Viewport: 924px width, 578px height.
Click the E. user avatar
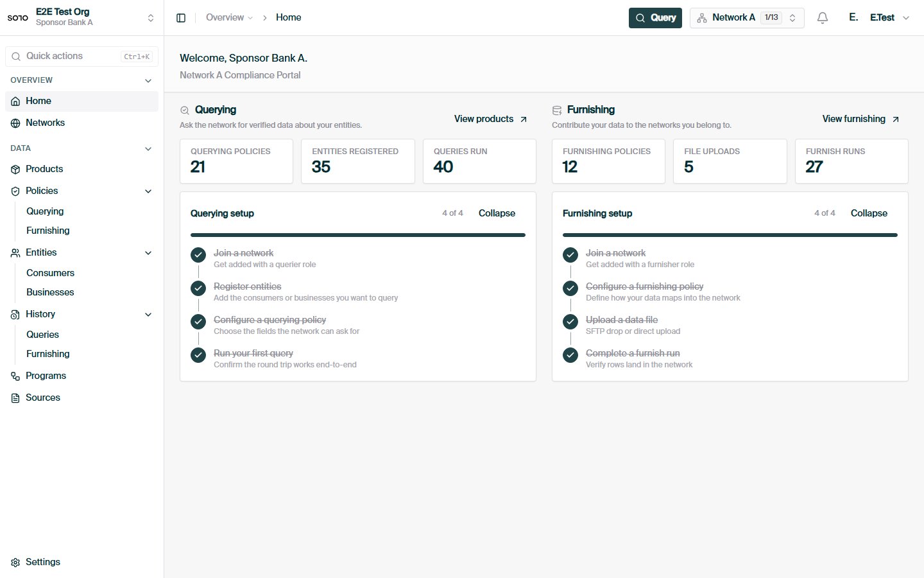pyautogui.click(x=853, y=17)
